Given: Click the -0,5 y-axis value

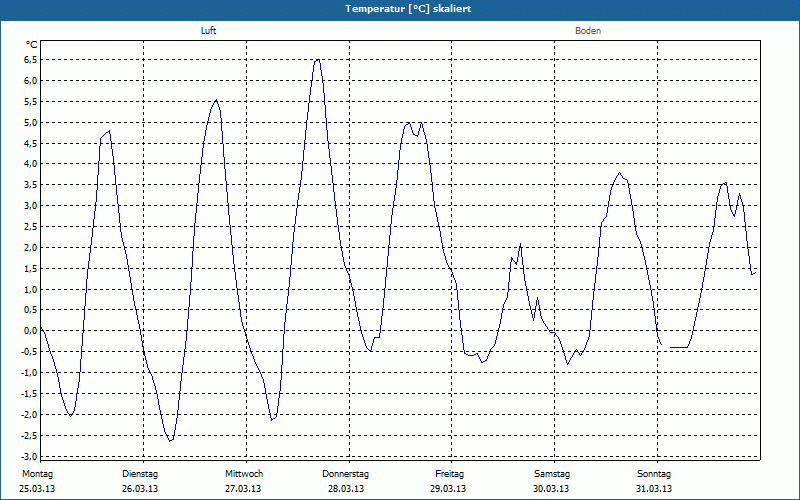Looking at the screenshot, I should click(30, 352).
